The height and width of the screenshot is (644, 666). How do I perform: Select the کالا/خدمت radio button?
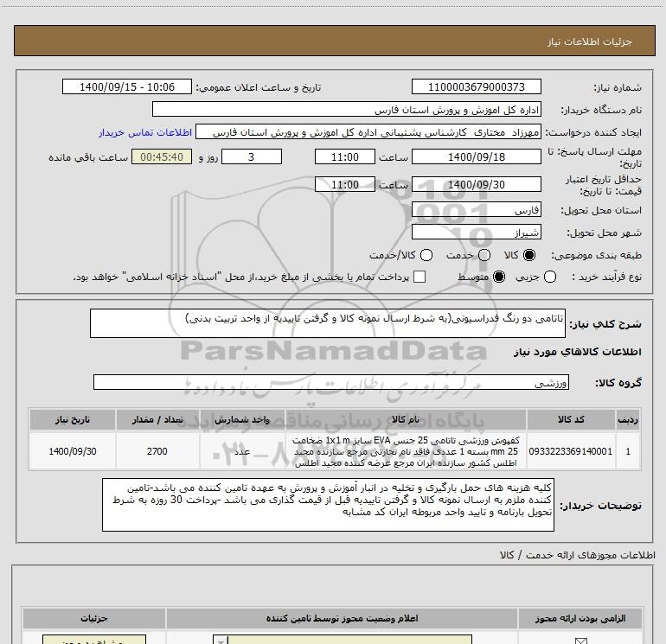click(x=426, y=255)
